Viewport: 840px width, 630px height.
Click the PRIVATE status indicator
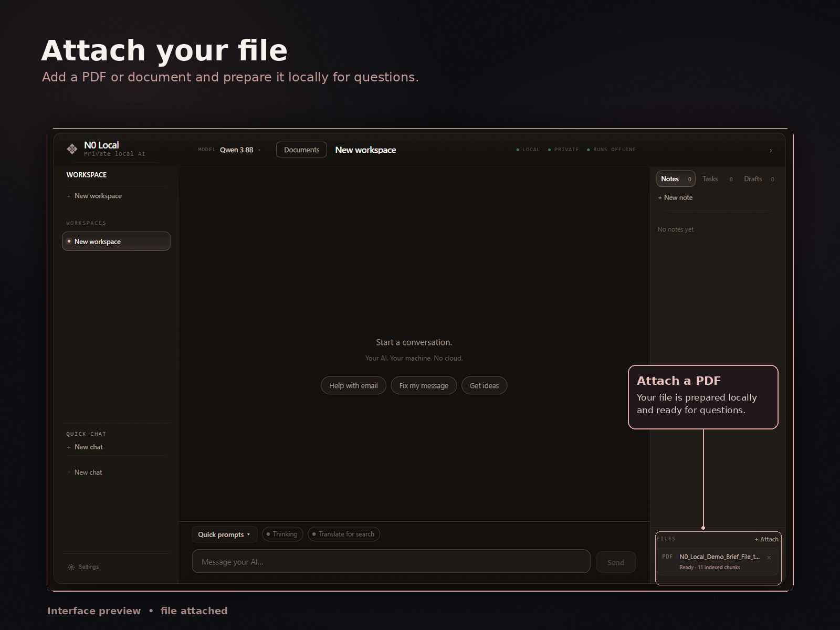(563, 150)
